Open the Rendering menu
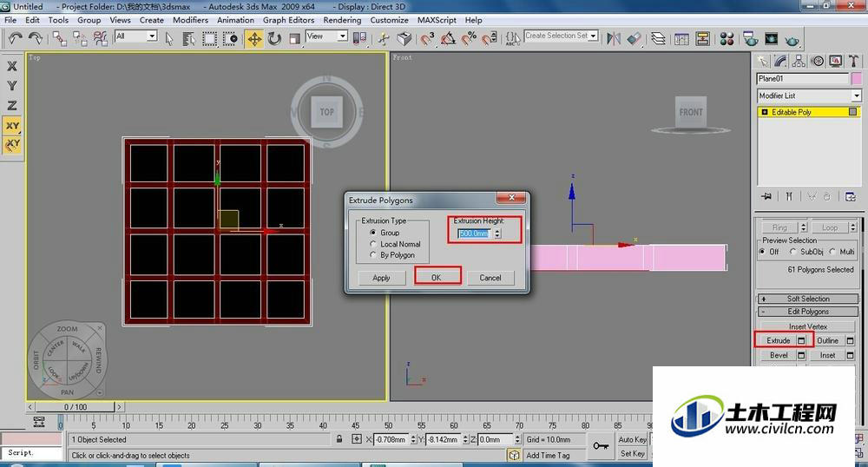868x467 pixels. pyautogui.click(x=342, y=20)
